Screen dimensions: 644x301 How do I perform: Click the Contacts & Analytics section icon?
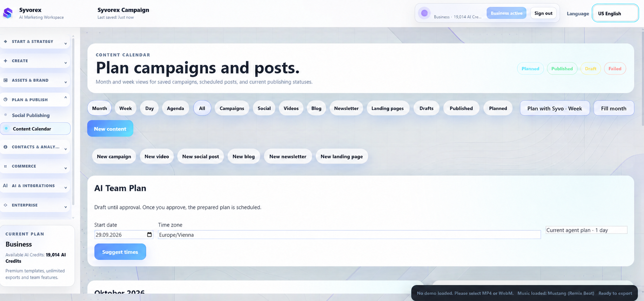point(5,147)
